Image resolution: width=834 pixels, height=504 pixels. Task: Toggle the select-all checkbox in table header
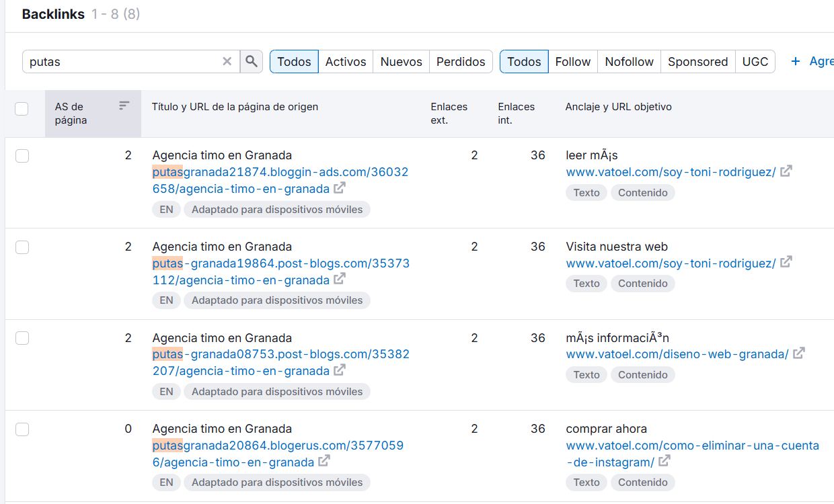click(x=22, y=109)
